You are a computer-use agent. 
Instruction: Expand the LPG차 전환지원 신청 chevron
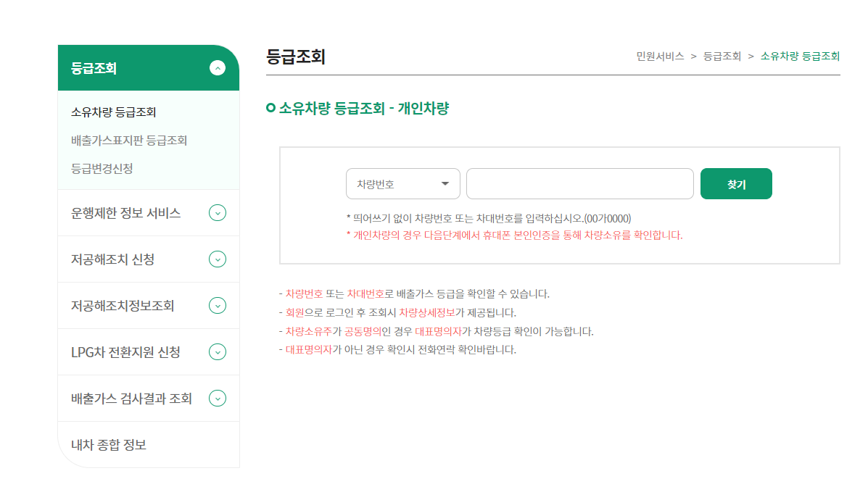point(218,351)
